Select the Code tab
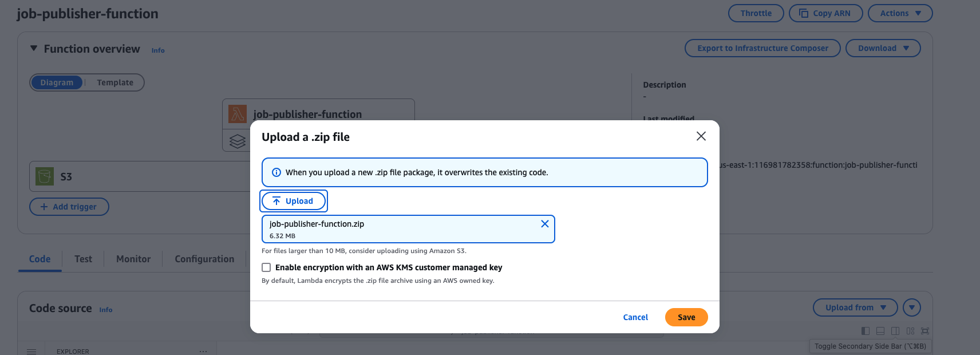Viewport: 980px width, 355px height. pos(40,259)
